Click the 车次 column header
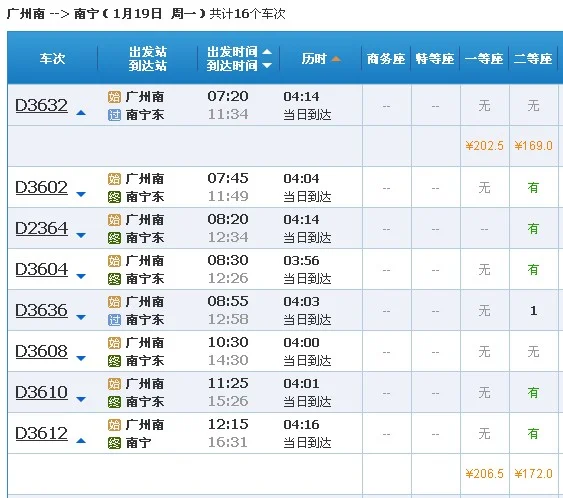Screen dimensions: 563x498 (52, 59)
